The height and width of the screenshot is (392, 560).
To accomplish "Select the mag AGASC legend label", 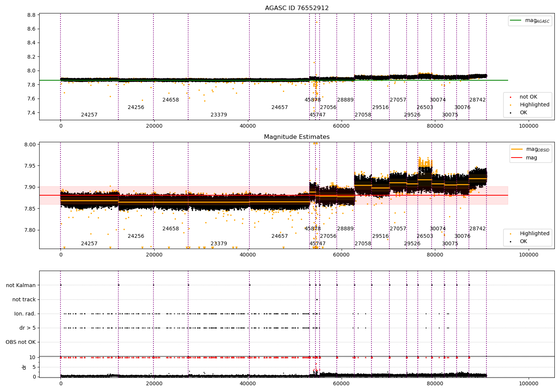I will (537, 21).
